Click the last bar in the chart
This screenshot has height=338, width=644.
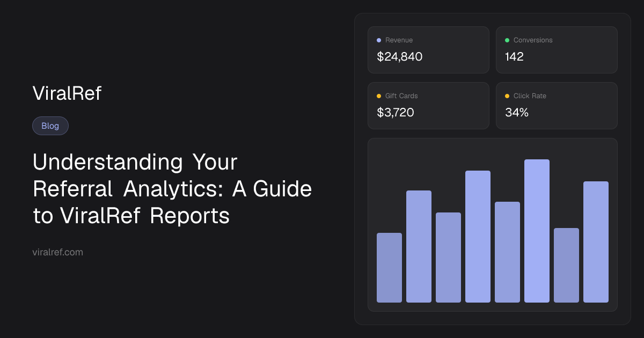click(596, 242)
